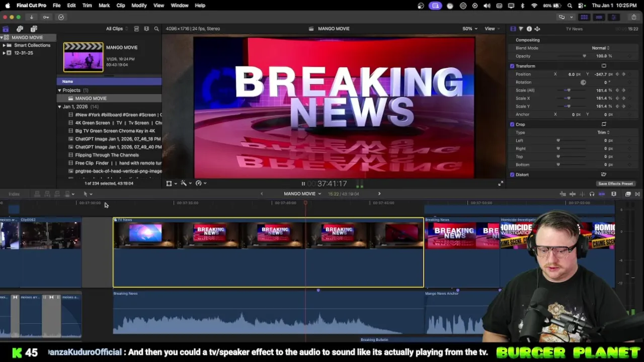Viewport: 644px width, 362px height.
Task: Open the All Clips filter dropdown
Action: (117, 29)
